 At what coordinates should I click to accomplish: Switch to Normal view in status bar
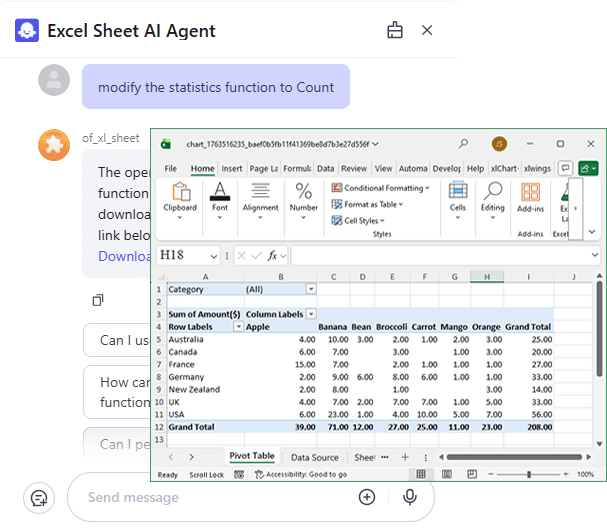tap(421, 474)
